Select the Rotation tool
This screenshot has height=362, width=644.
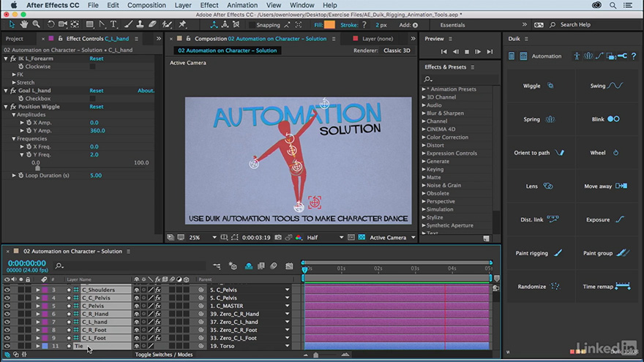tap(50, 25)
